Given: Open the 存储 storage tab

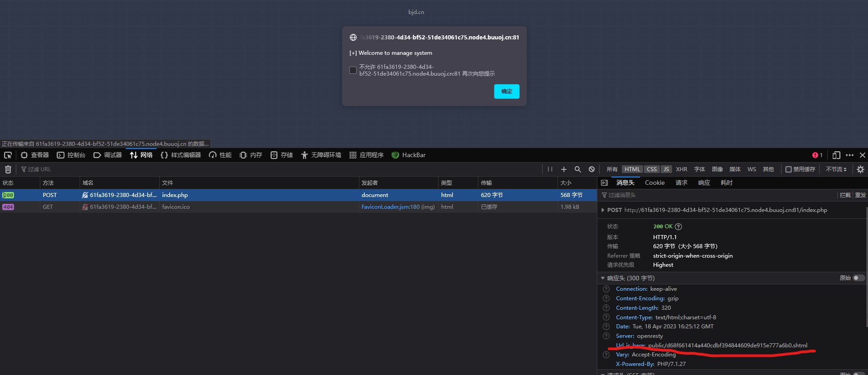Looking at the screenshot, I should coord(281,155).
